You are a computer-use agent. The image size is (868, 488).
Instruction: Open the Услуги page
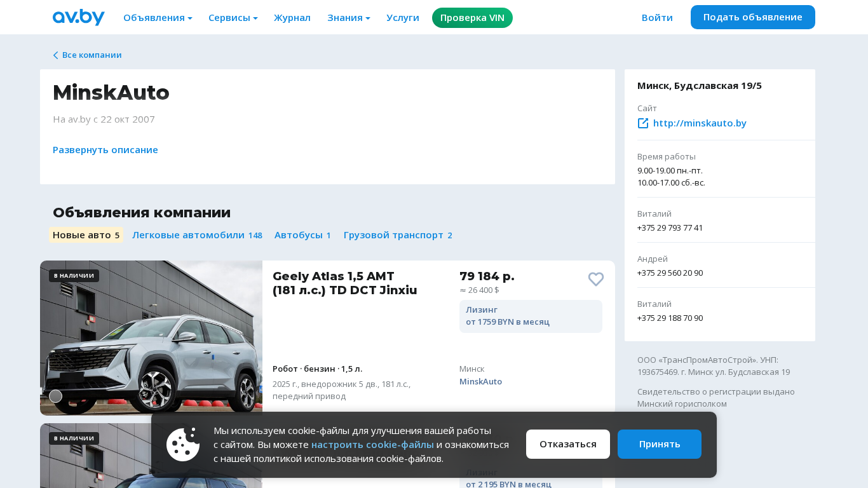pyautogui.click(x=403, y=18)
